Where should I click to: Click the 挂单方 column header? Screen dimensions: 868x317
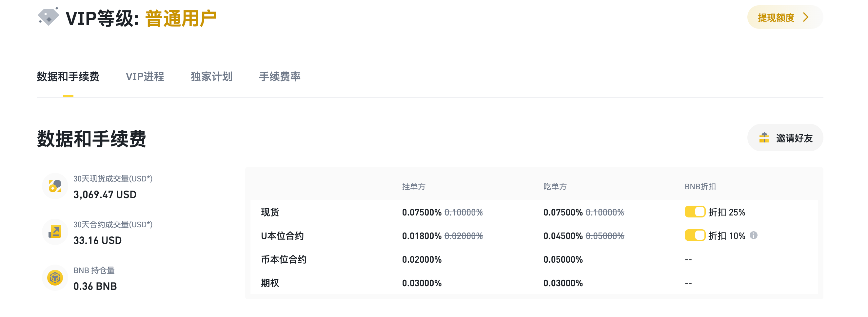click(414, 186)
